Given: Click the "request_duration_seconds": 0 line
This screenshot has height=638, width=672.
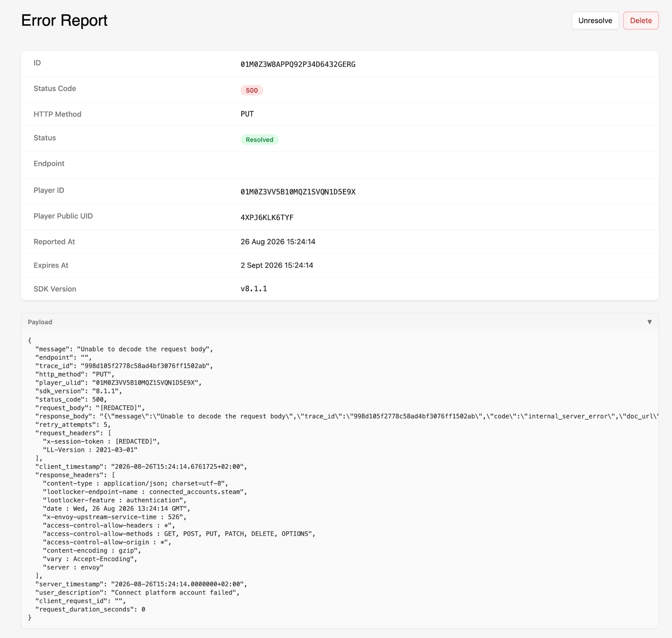Looking at the screenshot, I should [90, 609].
